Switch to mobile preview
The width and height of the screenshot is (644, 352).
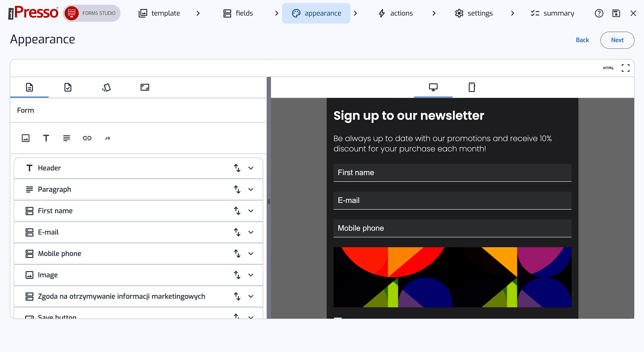point(472,87)
